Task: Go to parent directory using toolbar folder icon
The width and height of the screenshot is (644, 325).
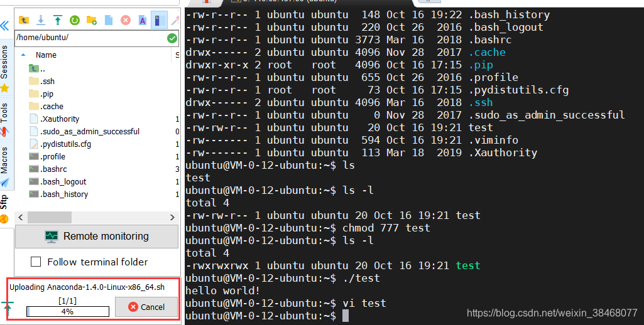Action: point(24,19)
